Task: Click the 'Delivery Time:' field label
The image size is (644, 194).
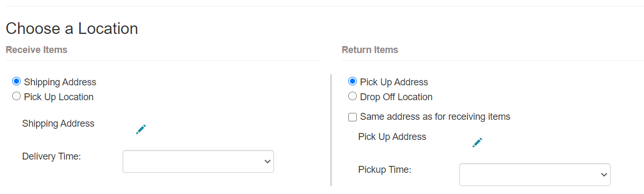Action: coord(51,156)
